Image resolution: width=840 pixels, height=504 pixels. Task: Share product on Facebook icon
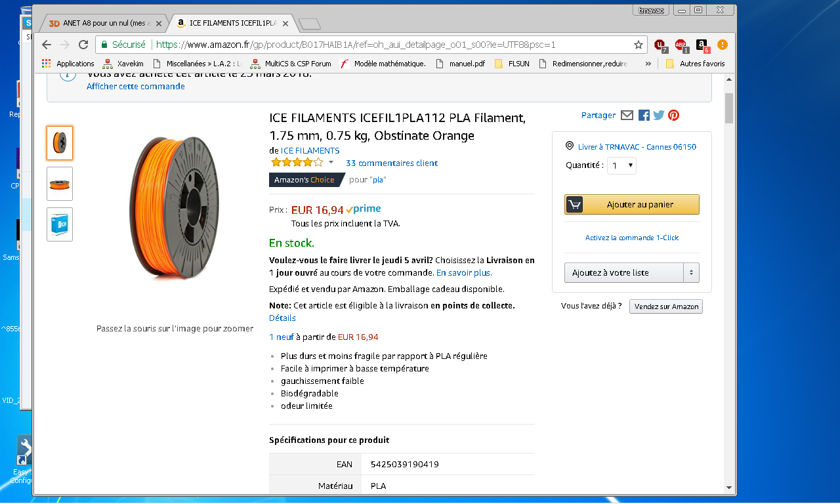(644, 115)
